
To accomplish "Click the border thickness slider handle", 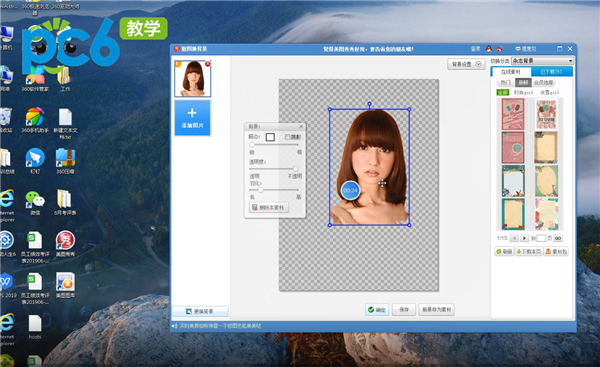I will point(252,145).
